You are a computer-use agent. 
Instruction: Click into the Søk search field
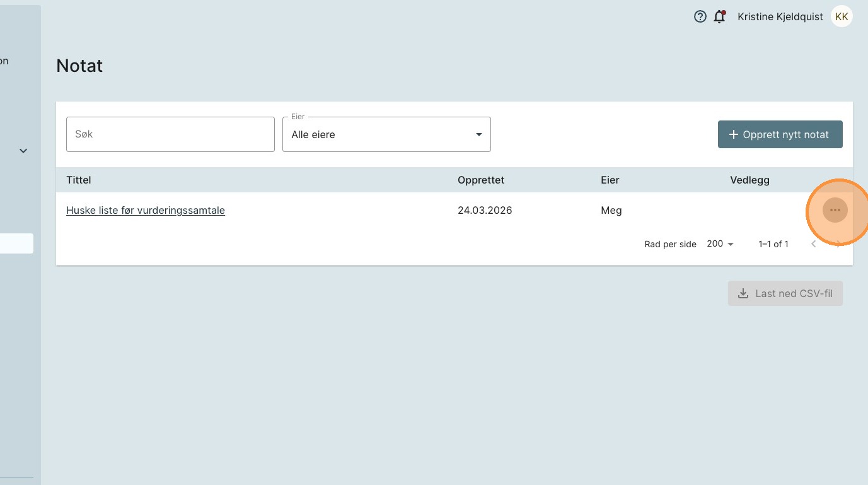[x=170, y=134]
